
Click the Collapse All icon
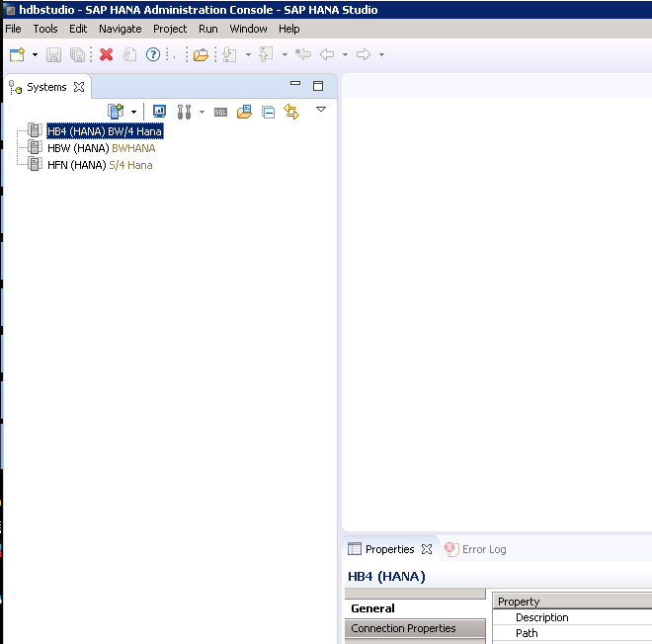tap(268, 112)
